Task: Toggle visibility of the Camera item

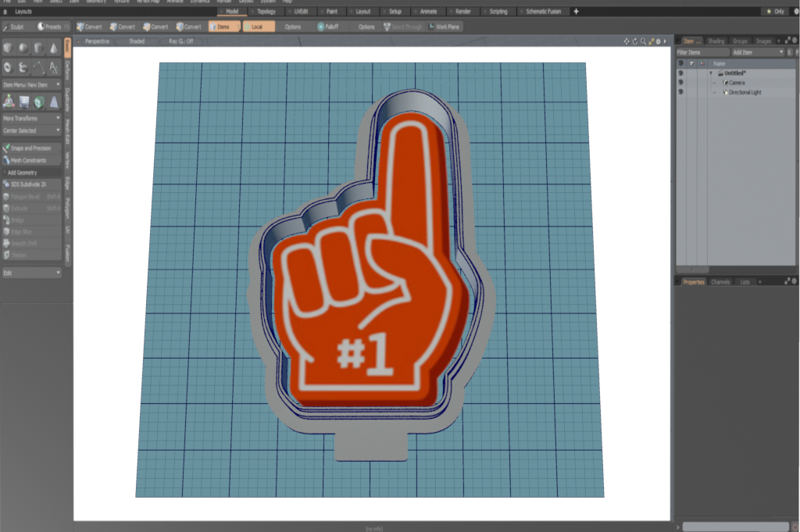Action: click(680, 82)
